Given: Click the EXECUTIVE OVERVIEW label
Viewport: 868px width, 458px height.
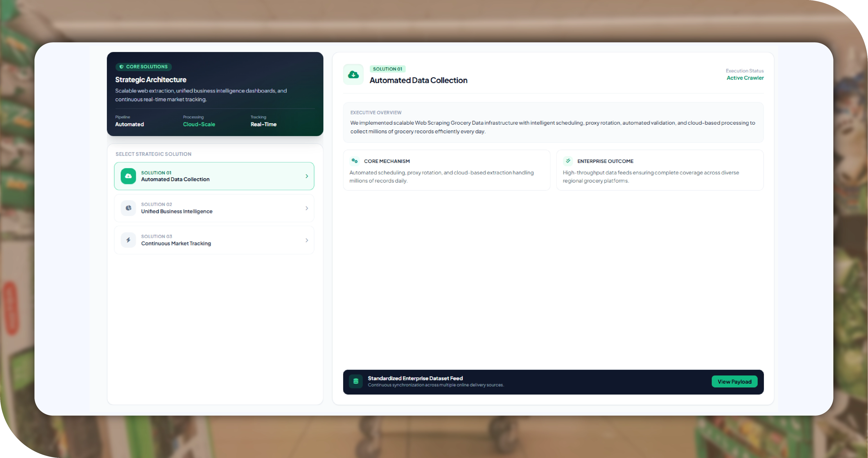Looking at the screenshot, I should pos(376,113).
